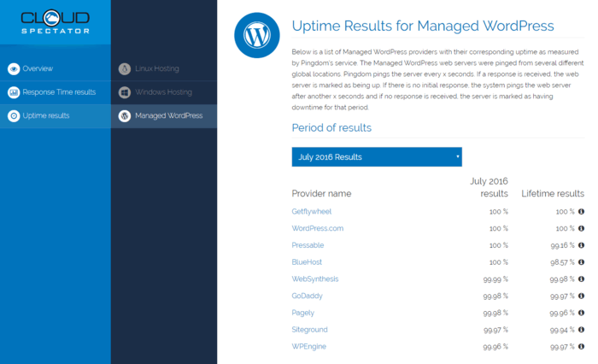Image resolution: width=598 pixels, height=364 pixels.
Task: Select Managed WordPress submenu item
Action: pyautogui.click(x=164, y=116)
